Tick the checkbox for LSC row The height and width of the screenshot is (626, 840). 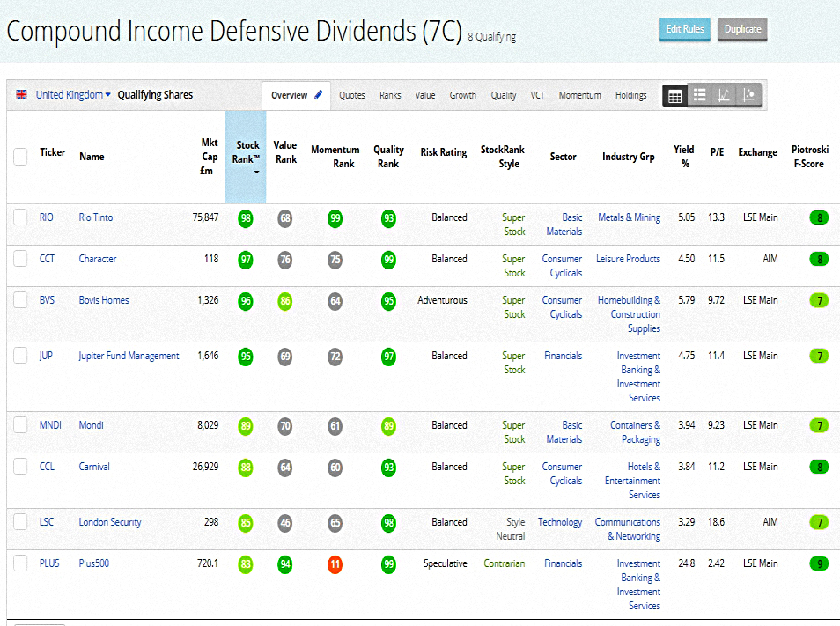tap(20, 521)
